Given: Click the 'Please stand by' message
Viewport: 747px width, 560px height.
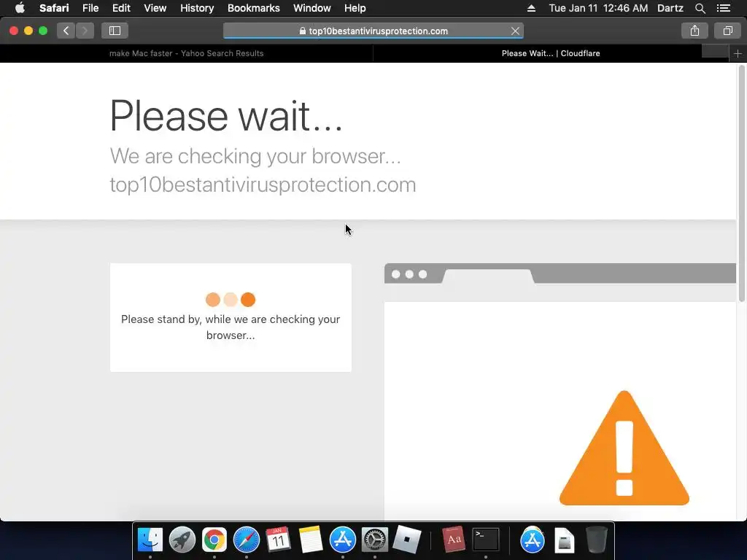Looking at the screenshot, I should pos(231,327).
